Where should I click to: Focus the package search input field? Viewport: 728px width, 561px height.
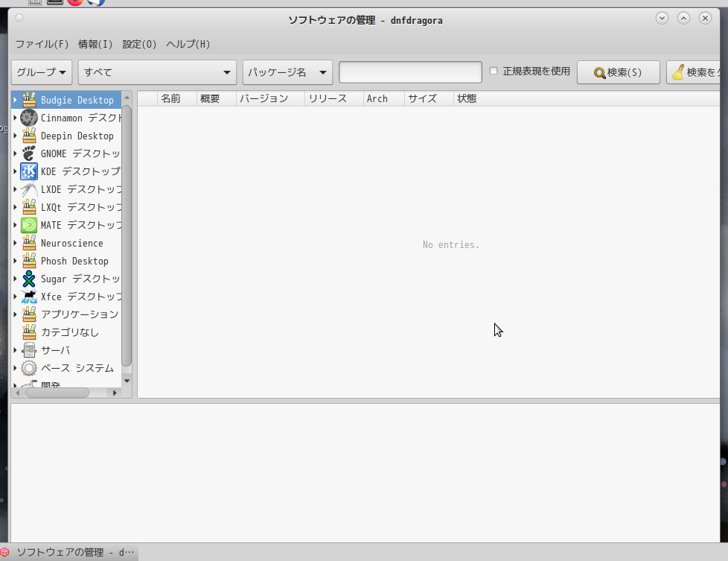coord(410,72)
